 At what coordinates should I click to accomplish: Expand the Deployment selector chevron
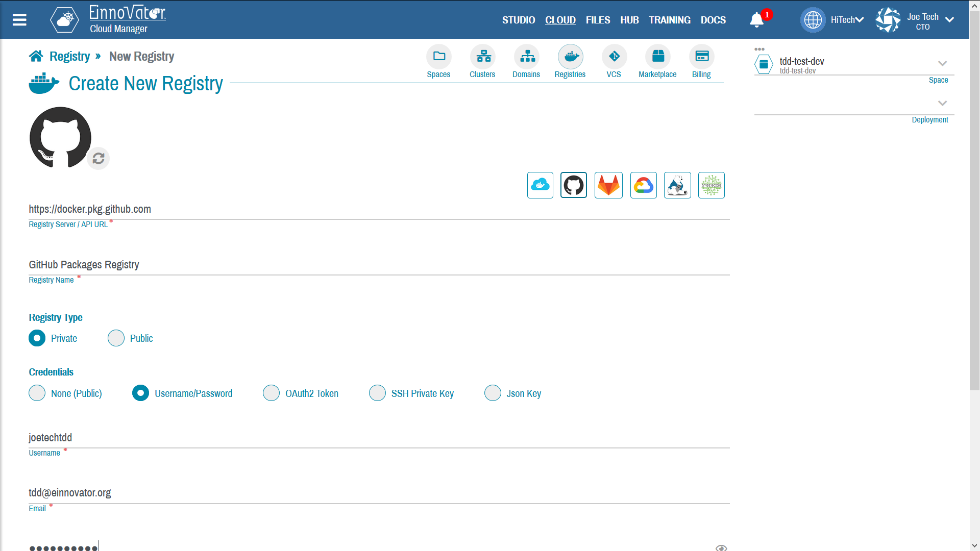click(943, 104)
